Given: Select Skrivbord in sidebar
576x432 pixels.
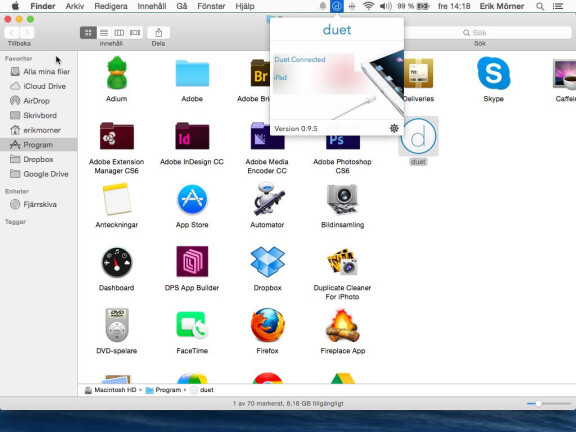Looking at the screenshot, I should [x=39, y=115].
